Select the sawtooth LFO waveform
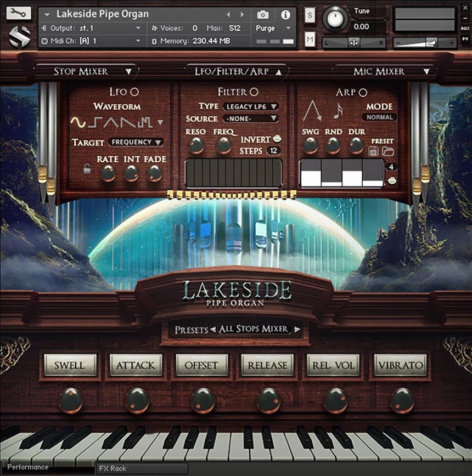The image size is (472, 476). click(128, 122)
